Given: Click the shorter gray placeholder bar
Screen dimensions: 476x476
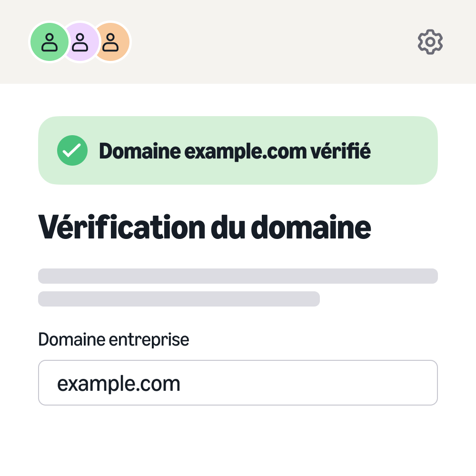Looking at the screenshot, I should click(x=179, y=299).
